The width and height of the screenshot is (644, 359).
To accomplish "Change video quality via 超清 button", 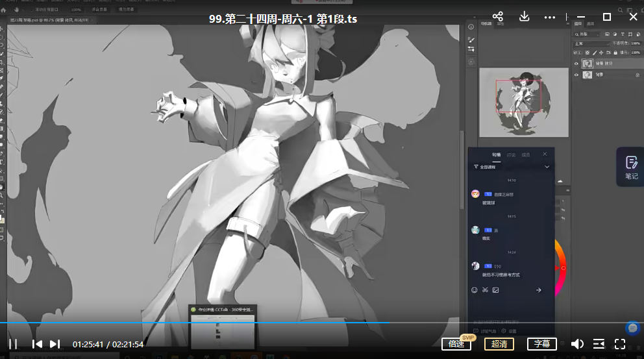I will point(499,344).
